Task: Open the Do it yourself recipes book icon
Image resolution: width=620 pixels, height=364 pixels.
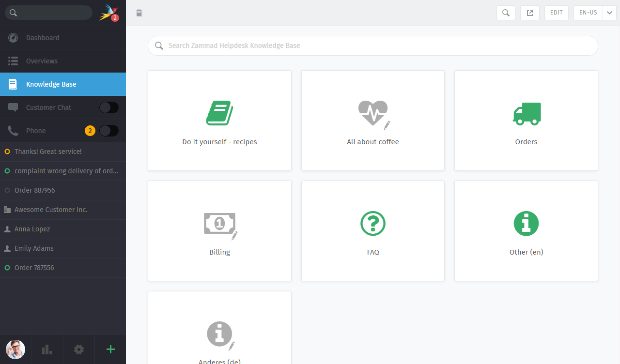Action: click(x=219, y=112)
